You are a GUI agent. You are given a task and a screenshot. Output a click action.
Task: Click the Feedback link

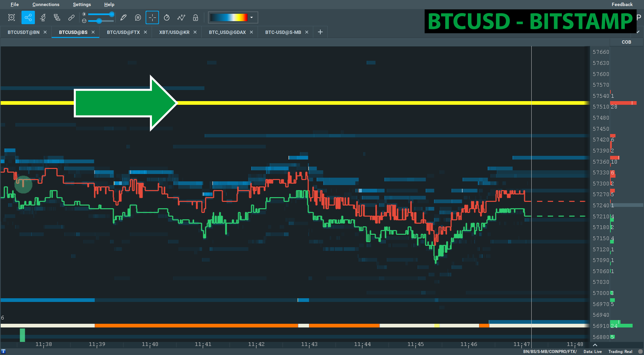pos(622,4)
